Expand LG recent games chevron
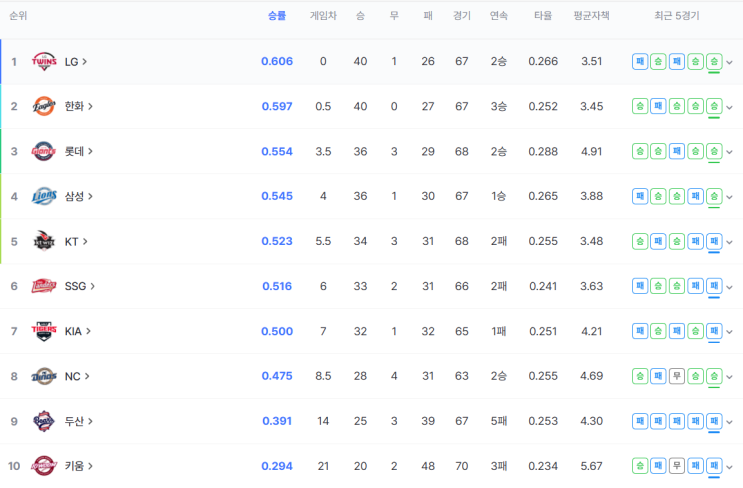Viewport: 743px width, 488px height. [730, 62]
